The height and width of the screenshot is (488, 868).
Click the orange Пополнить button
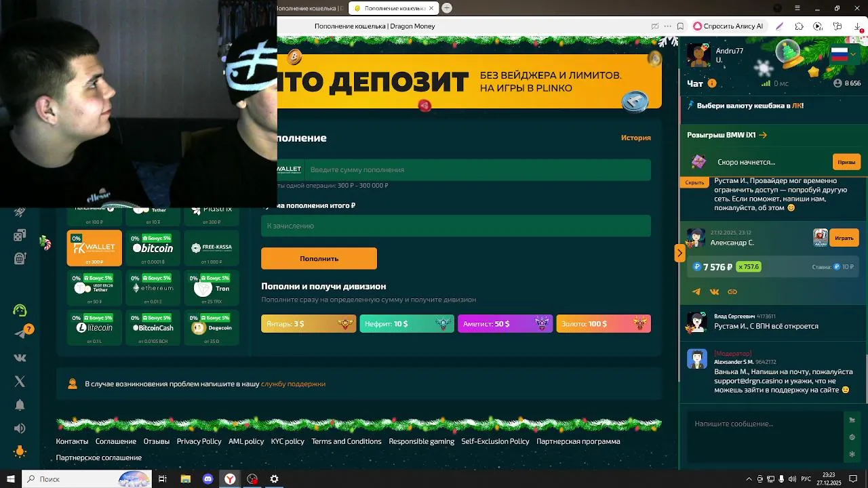pos(319,258)
